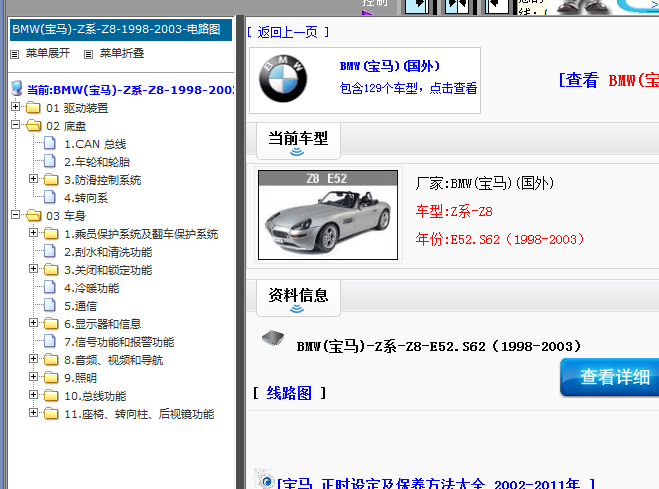659x489 pixels.
Task: Expand the 01 驱动装置 node
Action: (16, 107)
